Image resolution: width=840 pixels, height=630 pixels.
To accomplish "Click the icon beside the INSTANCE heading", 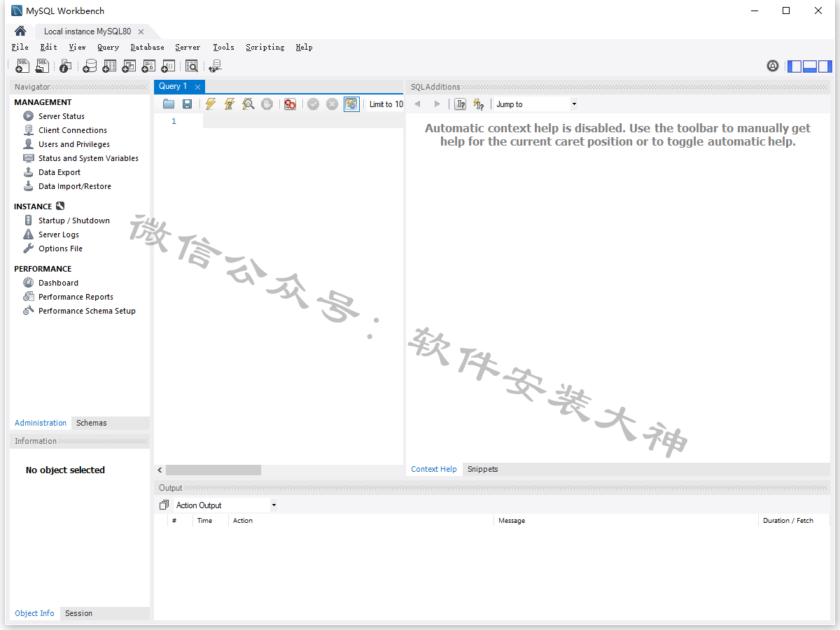I will coord(60,206).
